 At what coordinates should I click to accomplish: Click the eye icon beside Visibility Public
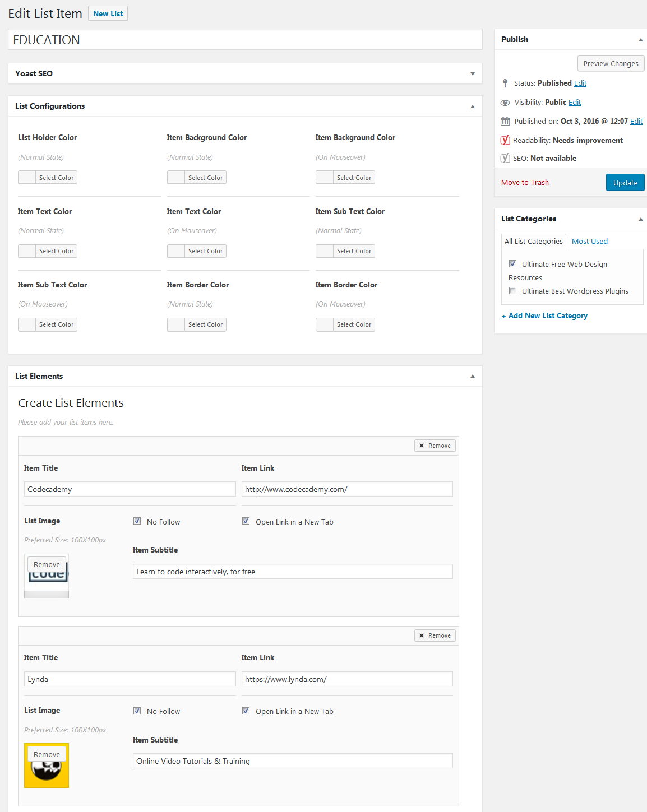pos(505,102)
